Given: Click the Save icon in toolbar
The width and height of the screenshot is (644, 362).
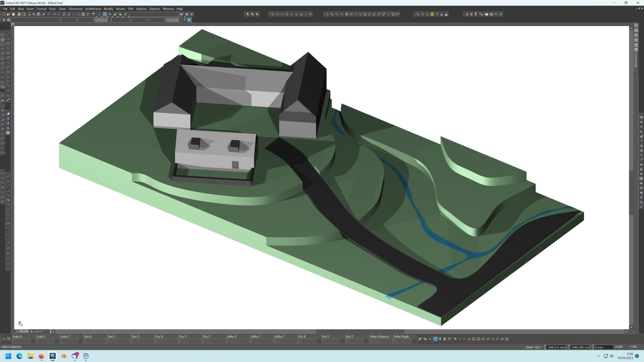Looking at the screenshot, I should (13, 14).
